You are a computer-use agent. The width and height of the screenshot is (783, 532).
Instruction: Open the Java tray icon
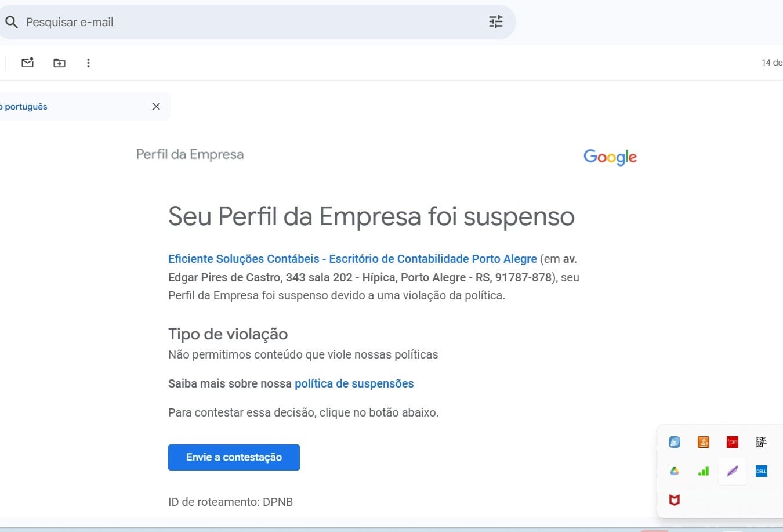tap(704, 442)
